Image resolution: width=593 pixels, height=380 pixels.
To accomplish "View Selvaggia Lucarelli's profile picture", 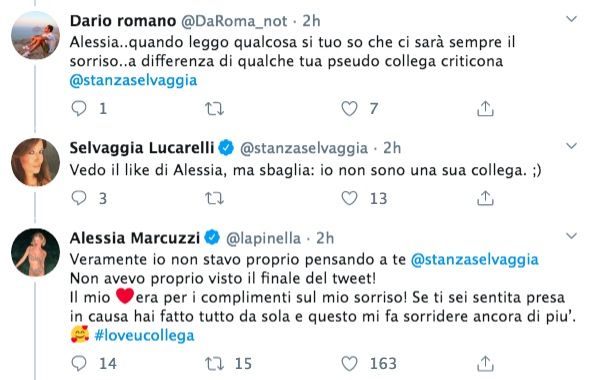I will point(36,162).
